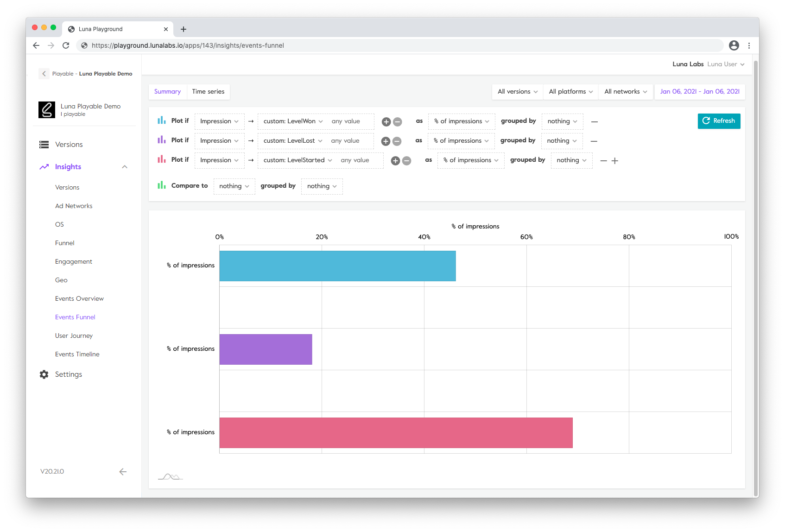Click the purple LevelLost bar in chart
Viewport: 785px width, 532px height.
pyautogui.click(x=266, y=349)
